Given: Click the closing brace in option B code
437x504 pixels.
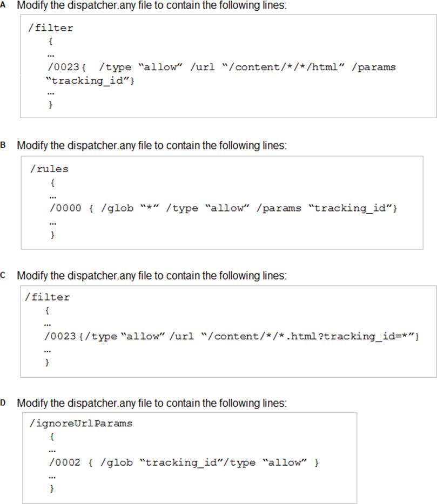Looking at the screenshot, I should tap(52, 235).
